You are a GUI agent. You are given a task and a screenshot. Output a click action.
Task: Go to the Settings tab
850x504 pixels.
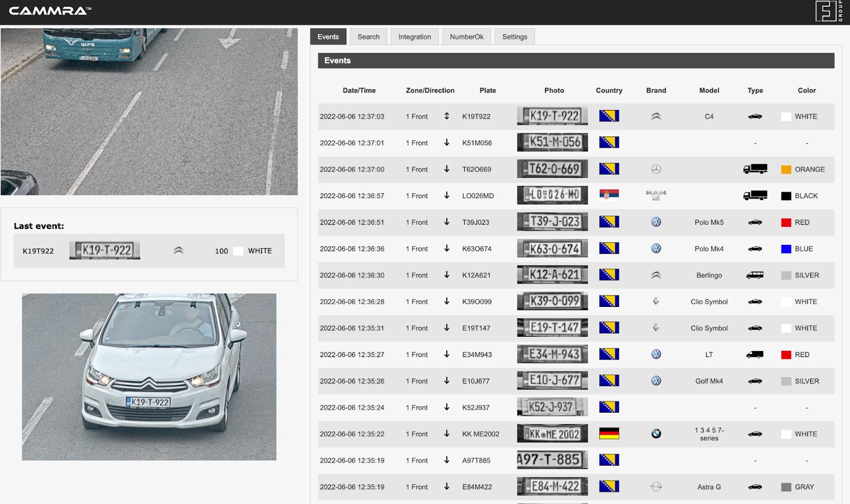click(514, 37)
